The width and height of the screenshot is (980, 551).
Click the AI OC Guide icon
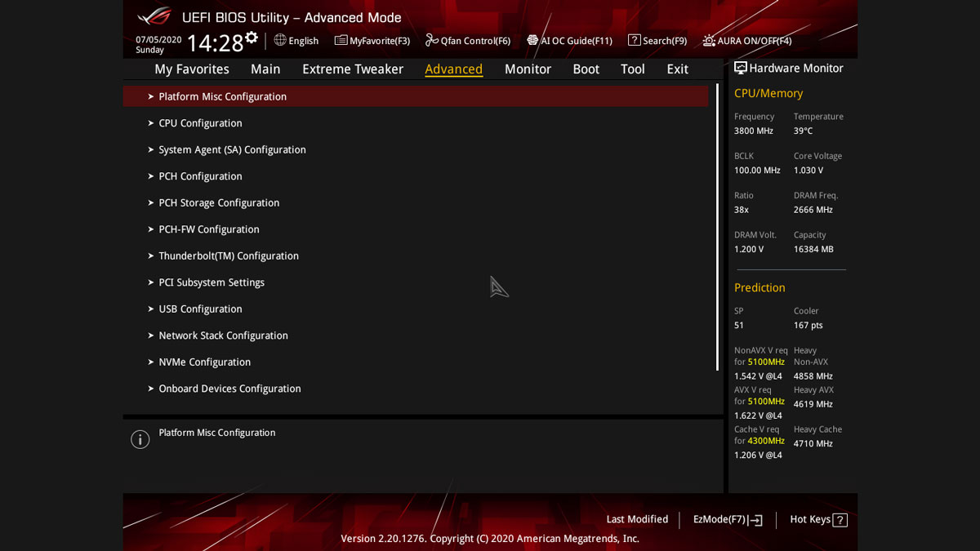click(x=532, y=40)
